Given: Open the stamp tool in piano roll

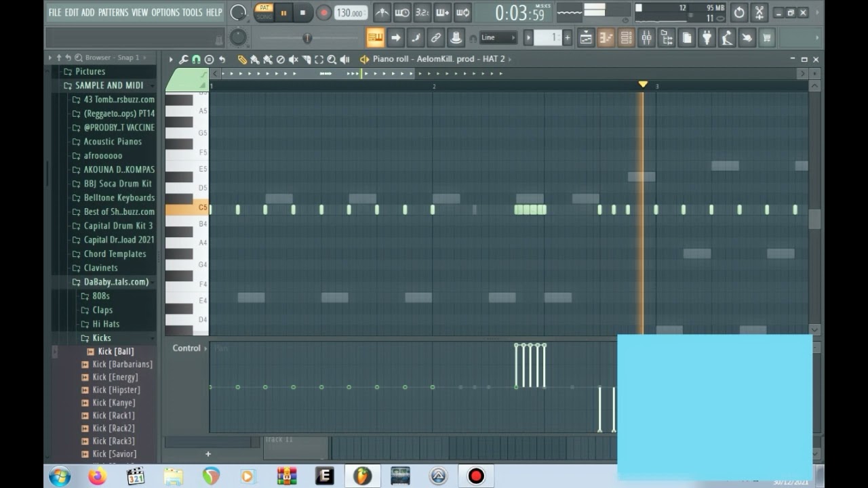Looking at the screenshot, I should coord(209,60).
